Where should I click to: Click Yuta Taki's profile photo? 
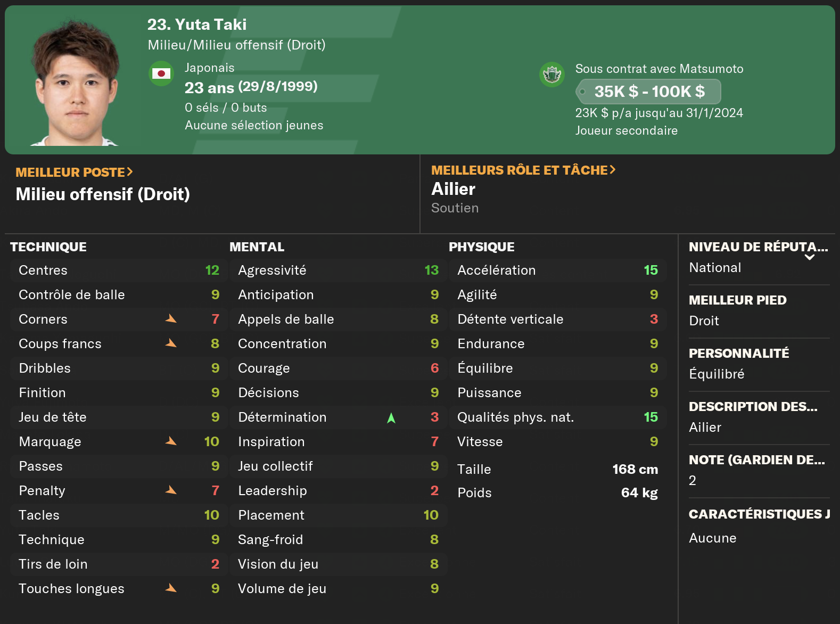click(75, 83)
